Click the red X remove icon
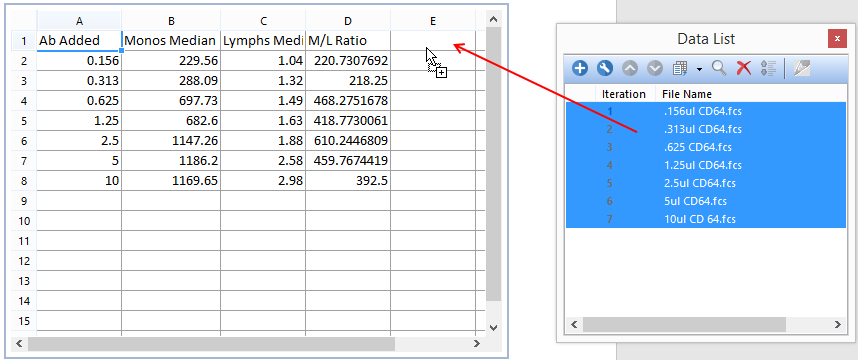858x361 pixels. [744, 68]
